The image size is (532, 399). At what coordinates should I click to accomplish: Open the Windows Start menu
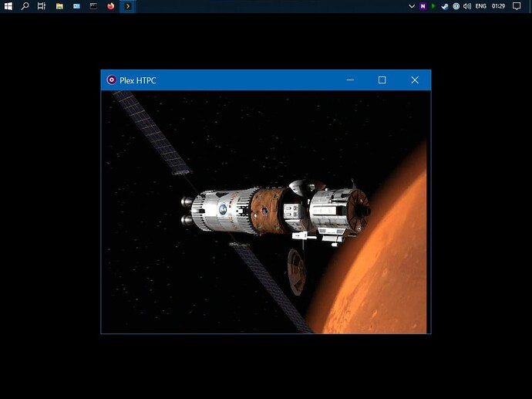[x=8, y=6]
